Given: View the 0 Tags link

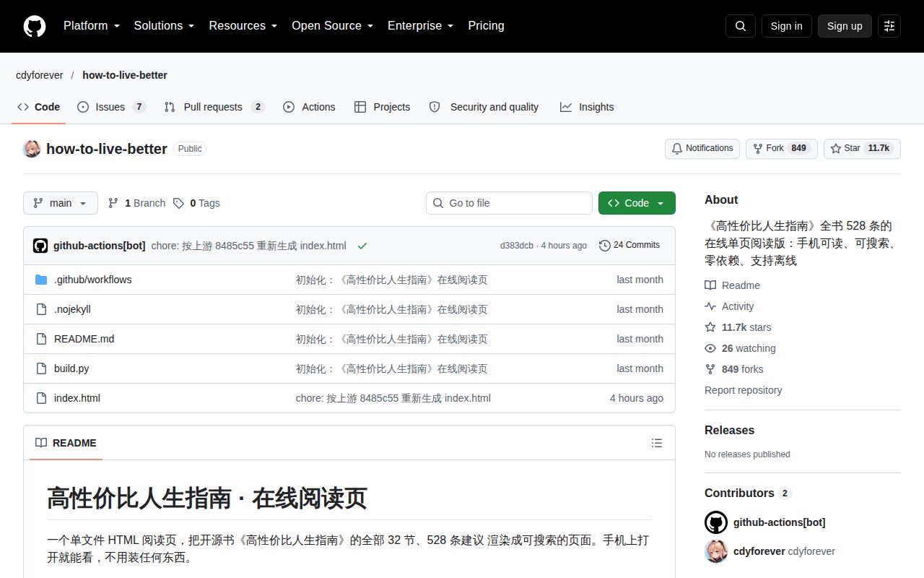Looking at the screenshot, I should click(x=196, y=203).
